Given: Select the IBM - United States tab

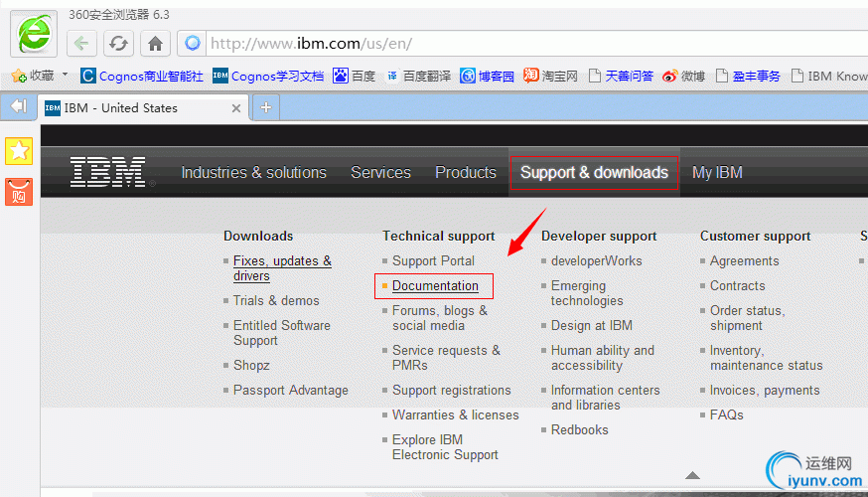Looking at the screenshot, I should pos(144,108).
